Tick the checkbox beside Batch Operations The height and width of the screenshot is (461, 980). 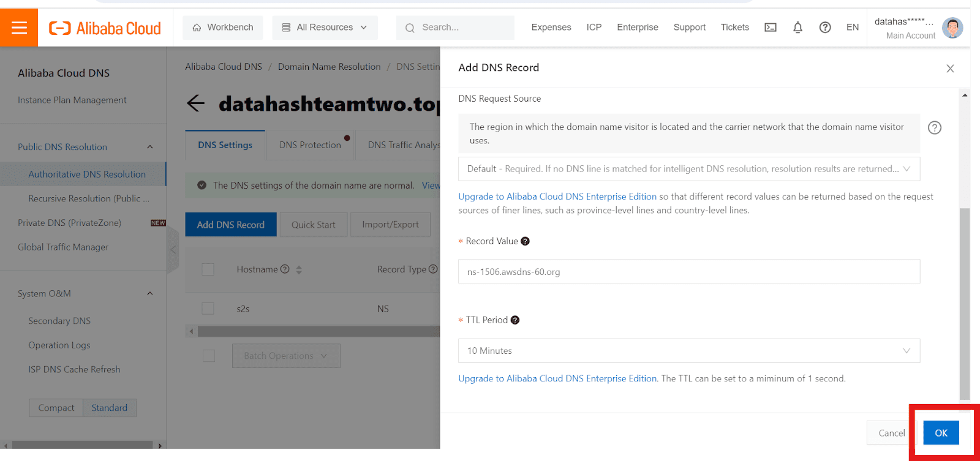point(209,356)
